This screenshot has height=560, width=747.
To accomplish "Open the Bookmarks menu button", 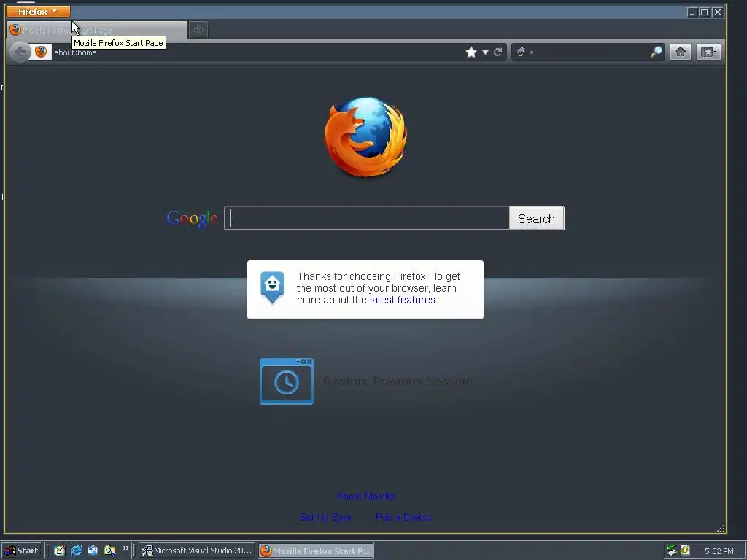I will (708, 52).
